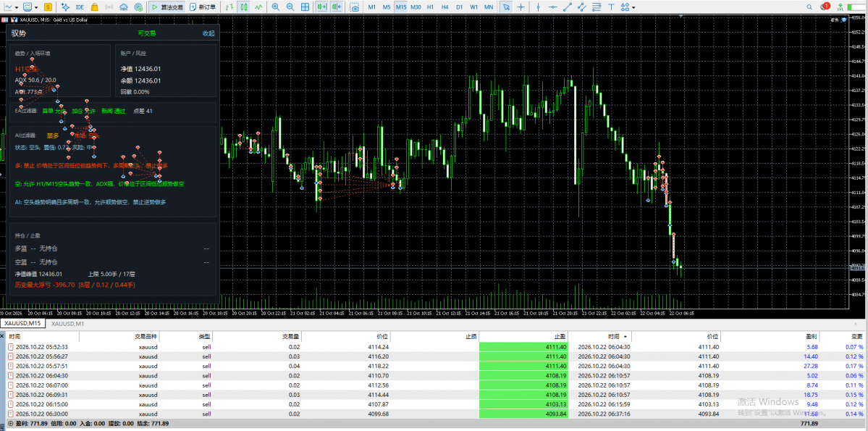Image resolution: width=868 pixels, height=431 pixels.
Task: Sort history by 交易品种 column header
Action: point(146,336)
